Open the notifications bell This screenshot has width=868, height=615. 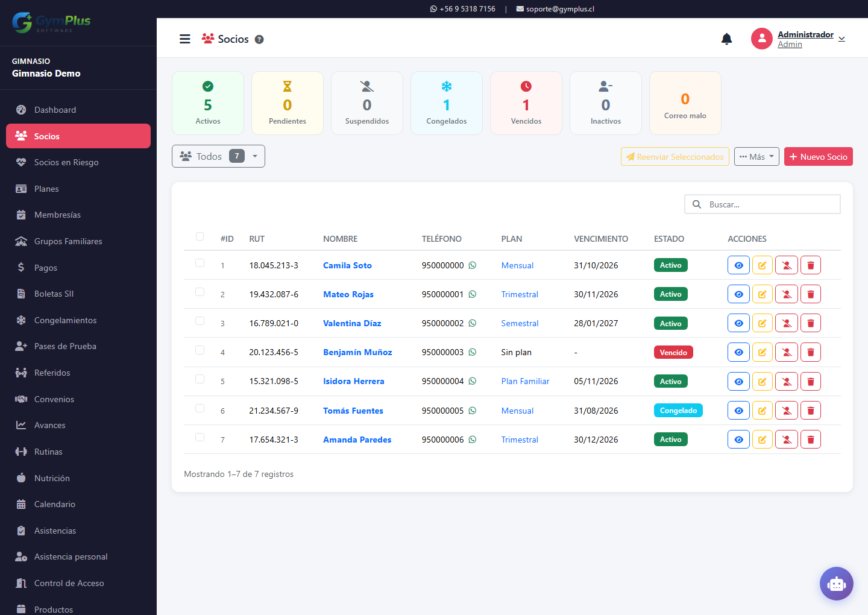click(x=727, y=39)
